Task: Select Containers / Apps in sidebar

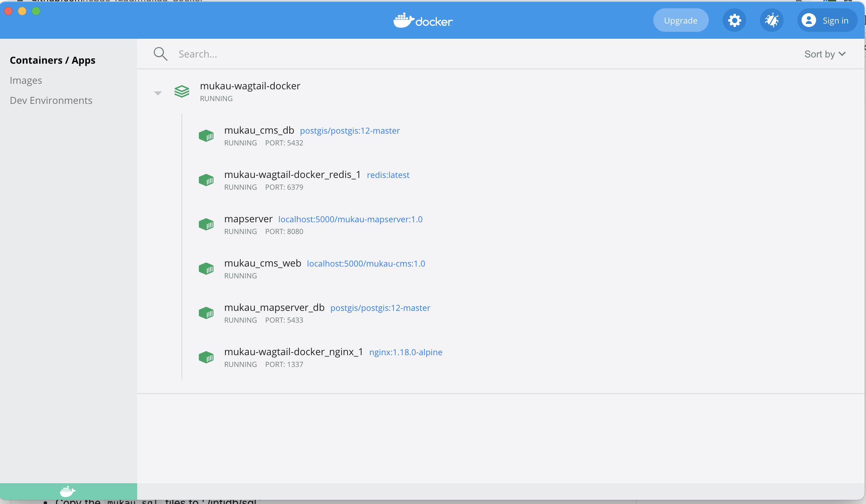Action: point(53,61)
